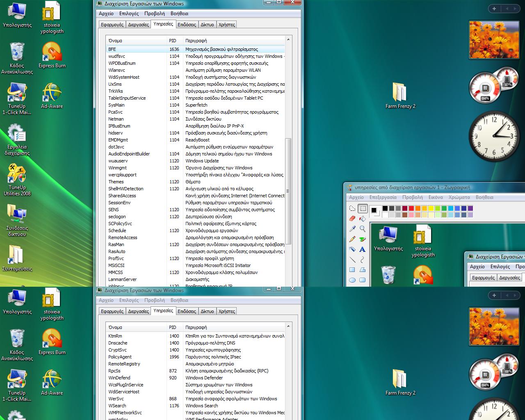
Task: Pick the straight Line tool in Paint
Action: click(x=352, y=260)
